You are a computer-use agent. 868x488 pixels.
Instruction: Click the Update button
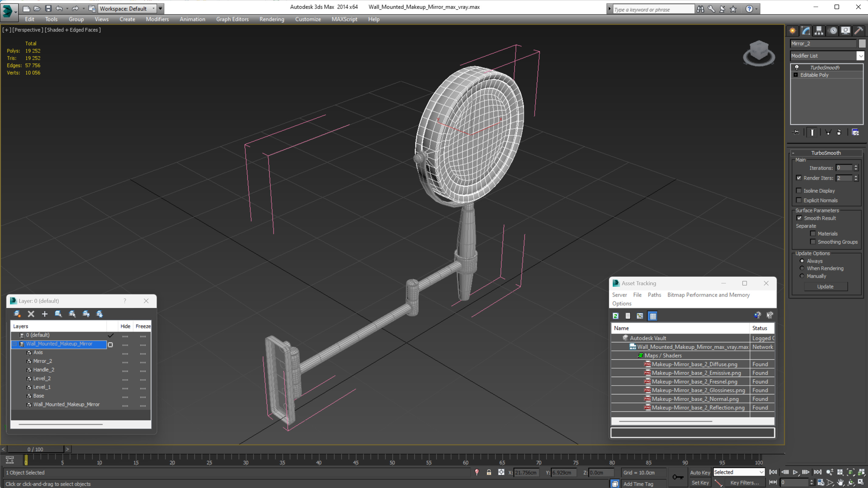pyautogui.click(x=825, y=287)
